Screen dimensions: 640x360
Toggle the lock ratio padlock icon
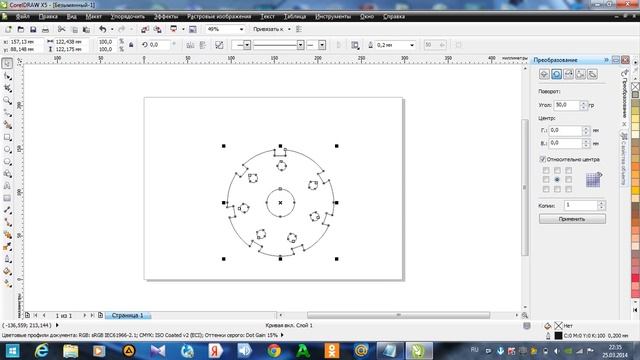131,45
